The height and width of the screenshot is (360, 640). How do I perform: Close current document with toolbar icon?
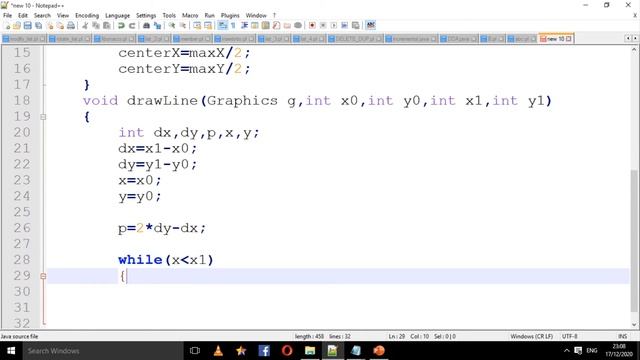[49, 26]
